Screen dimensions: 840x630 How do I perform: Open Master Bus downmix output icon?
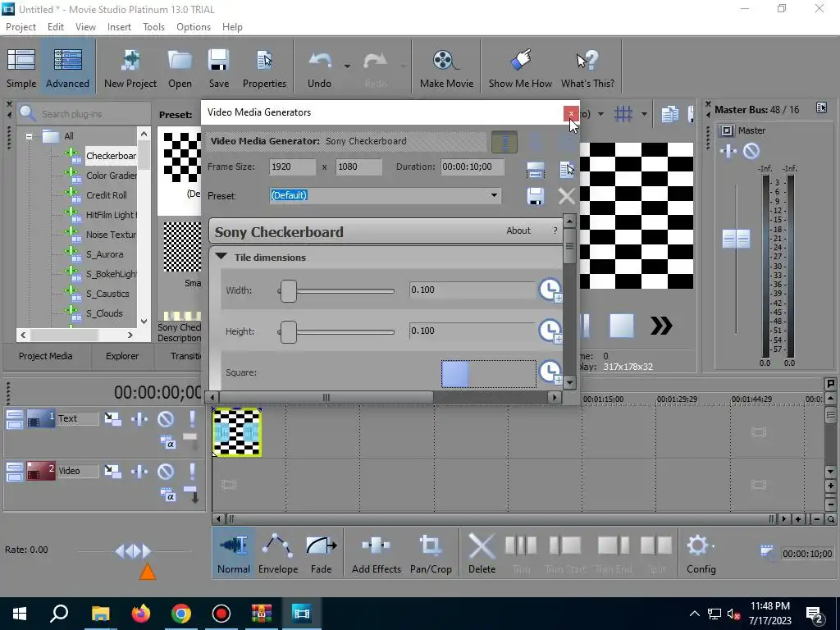click(x=821, y=108)
